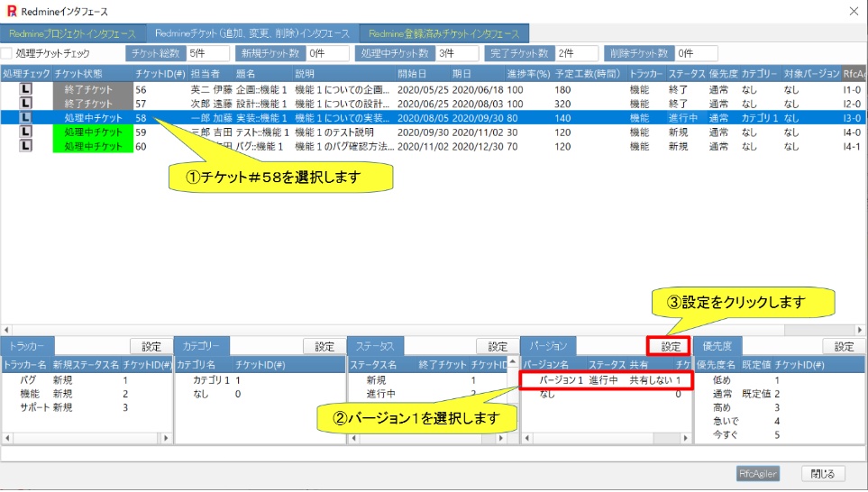The image size is (868, 492).
Task: Sort by チケットID(#) column header
Action: 160,74
